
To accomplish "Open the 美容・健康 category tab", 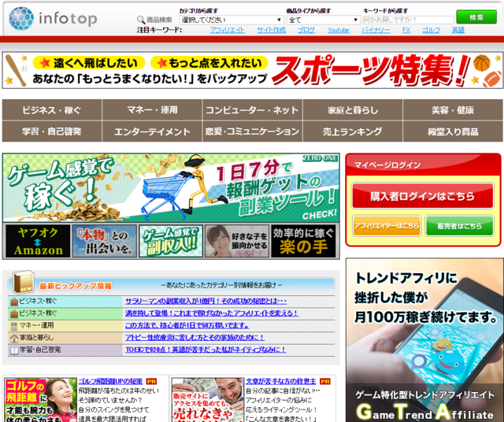I will (453, 110).
